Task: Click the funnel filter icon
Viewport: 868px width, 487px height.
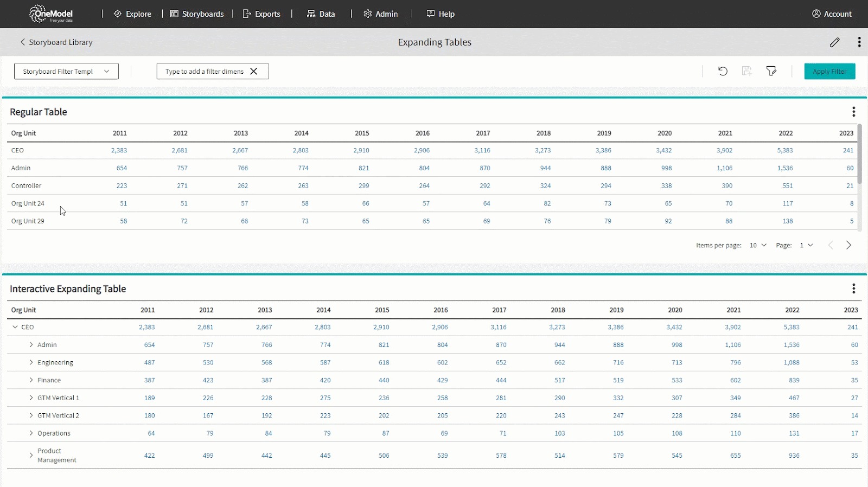Action: 771,71
